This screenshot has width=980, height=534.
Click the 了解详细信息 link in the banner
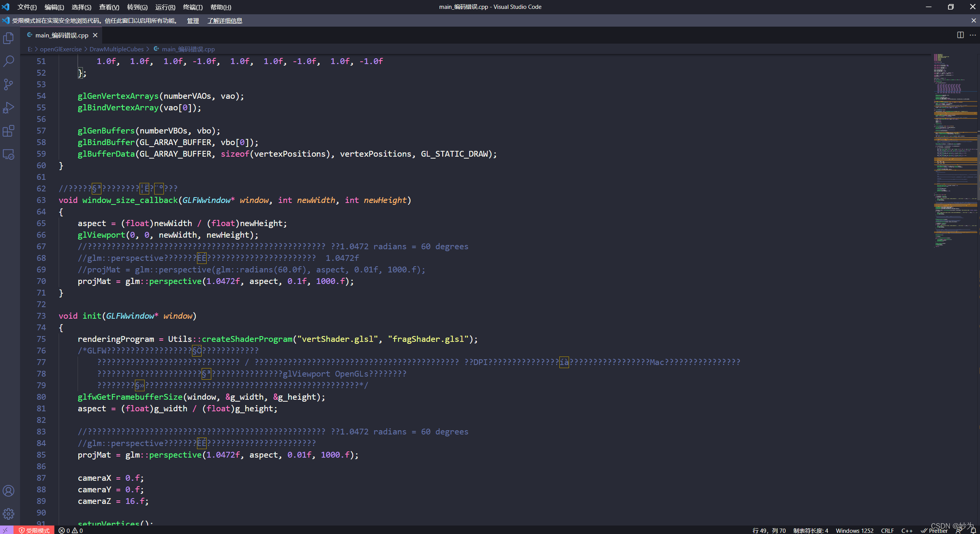[x=225, y=20]
